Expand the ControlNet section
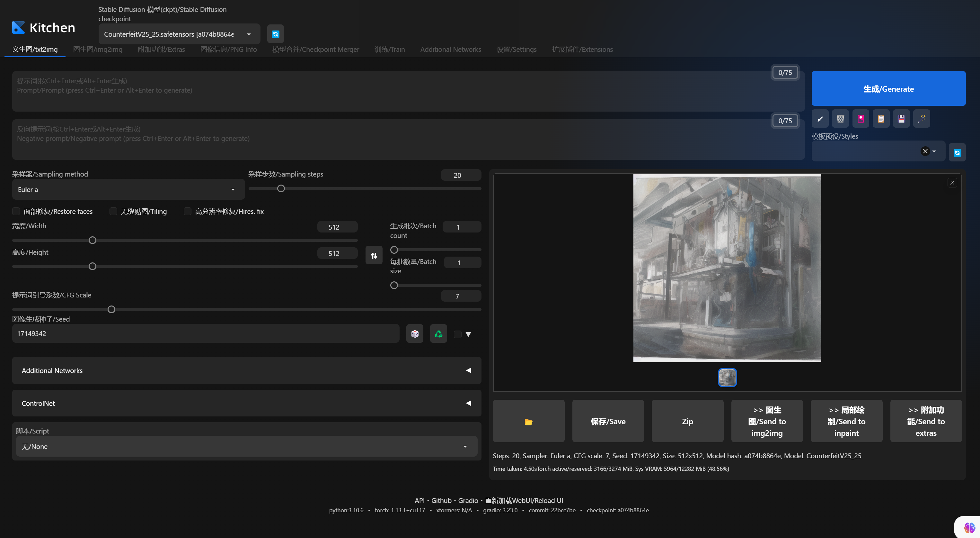980x538 pixels. [246, 403]
